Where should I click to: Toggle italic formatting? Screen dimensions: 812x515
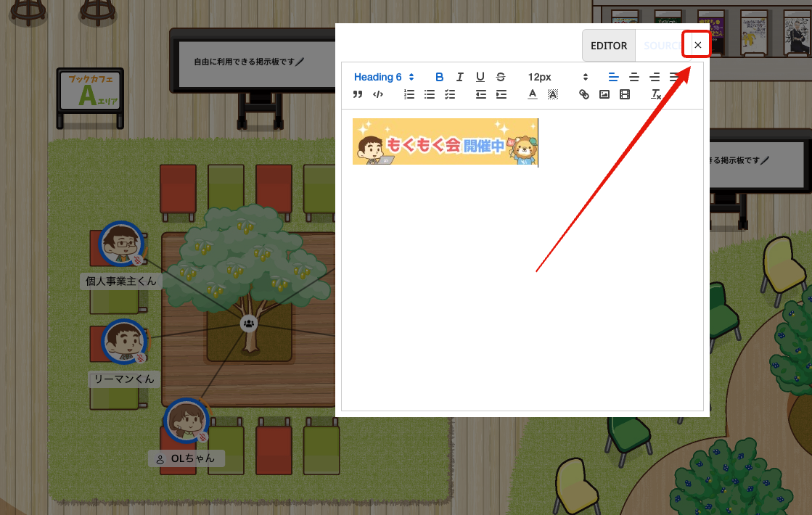[x=459, y=77]
